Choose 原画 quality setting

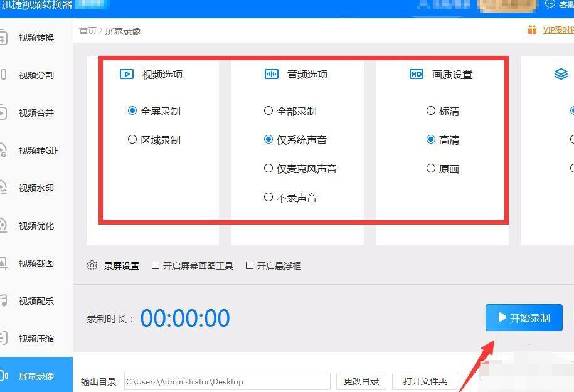pyautogui.click(x=431, y=168)
